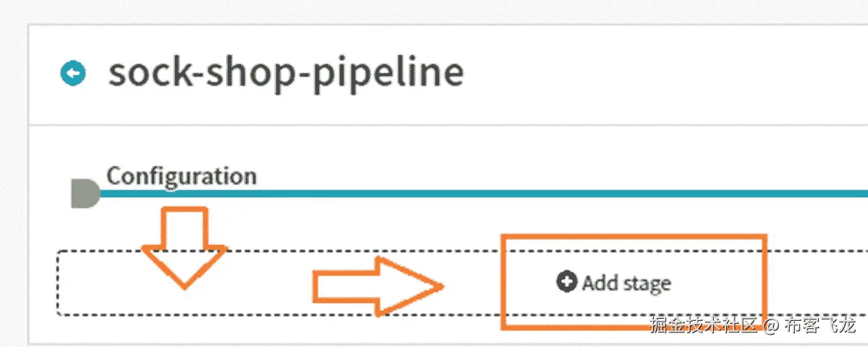Image resolution: width=868 pixels, height=347 pixels.
Task: Click the dashed border's left edge
Action: (58, 283)
